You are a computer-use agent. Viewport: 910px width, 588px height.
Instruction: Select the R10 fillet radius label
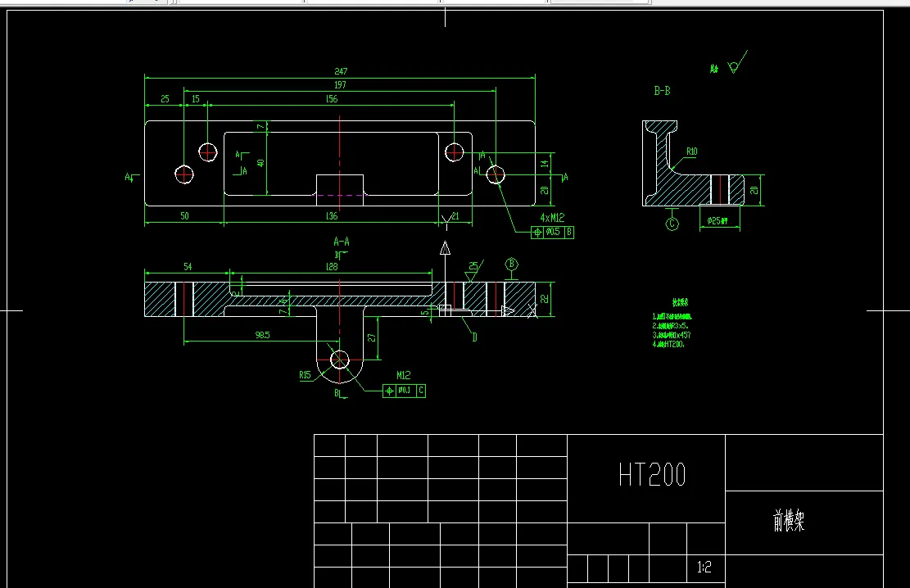692,152
